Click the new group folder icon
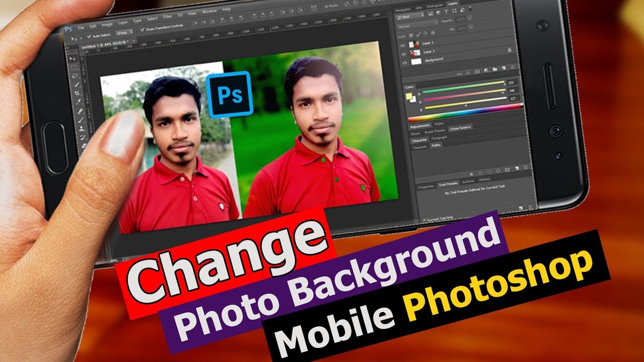This screenshot has width=644, height=362. [495, 69]
